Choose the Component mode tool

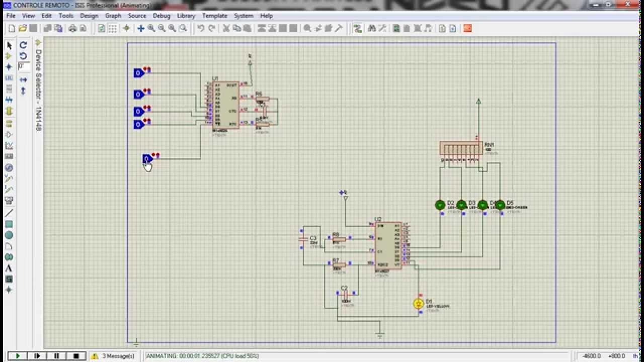click(x=9, y=56)
